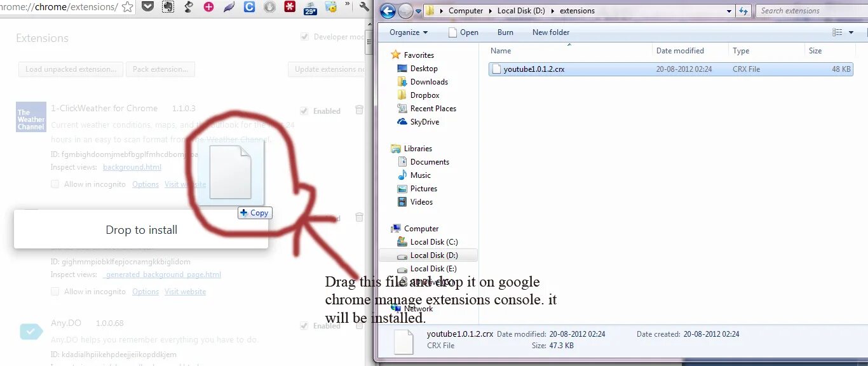Image resolution: width=868 pixels, height=366 pixels.
Task: Select the youtube1.0.1.2.crx file
Action: pyautogui.click(x=672, y=69)
